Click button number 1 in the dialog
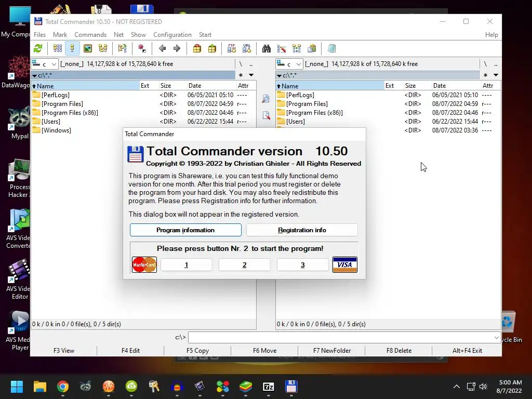Screen dimensions: 532x399 coord(187,265)
